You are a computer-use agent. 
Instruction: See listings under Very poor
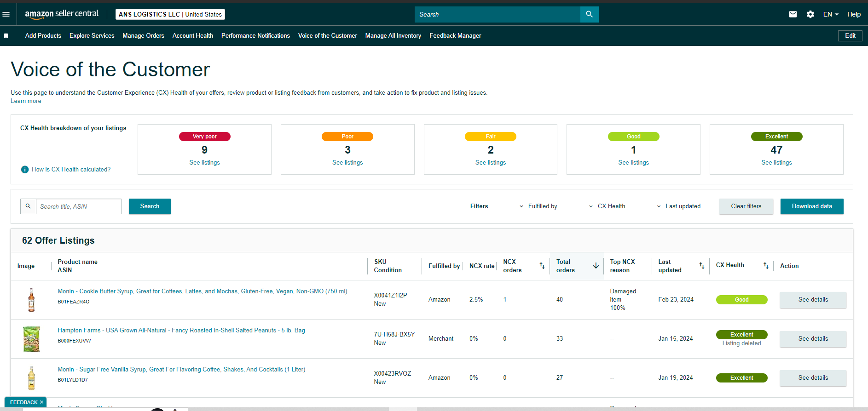[x=204, y=163]
